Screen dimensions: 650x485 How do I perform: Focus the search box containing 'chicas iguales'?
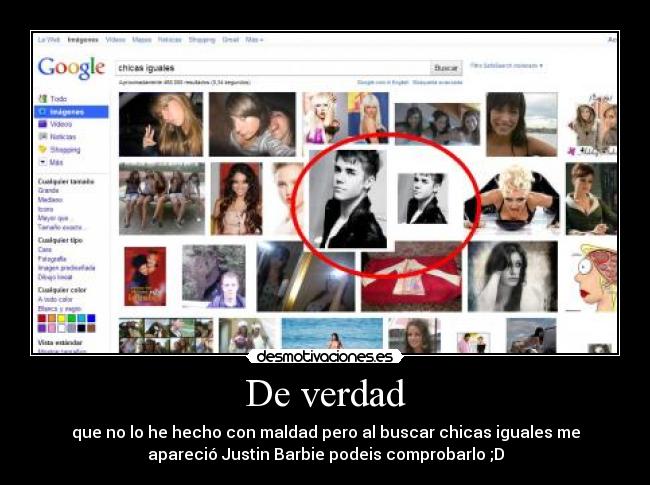272,68
